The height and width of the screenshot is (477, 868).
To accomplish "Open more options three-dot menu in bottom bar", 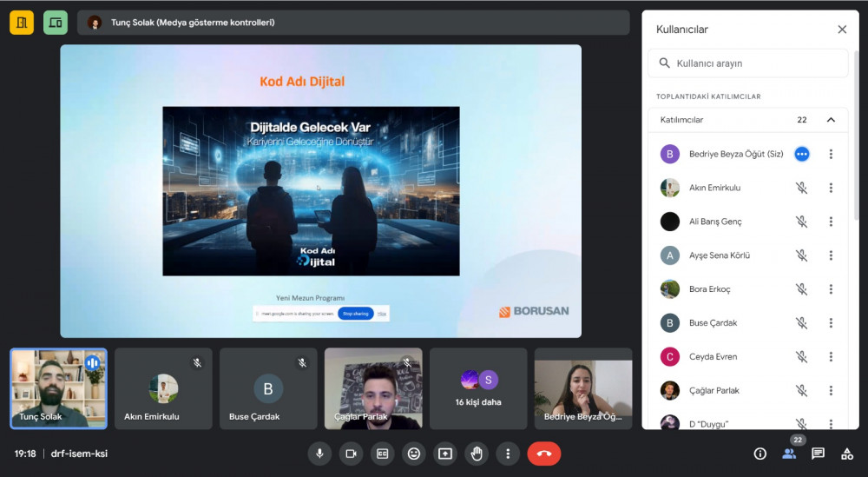I will pos(508,454).
